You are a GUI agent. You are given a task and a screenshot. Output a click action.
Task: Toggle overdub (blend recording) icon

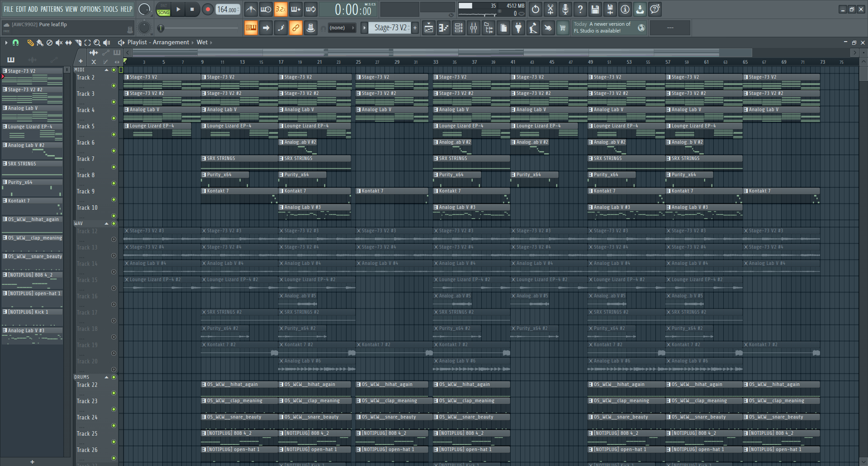(296, 9)
